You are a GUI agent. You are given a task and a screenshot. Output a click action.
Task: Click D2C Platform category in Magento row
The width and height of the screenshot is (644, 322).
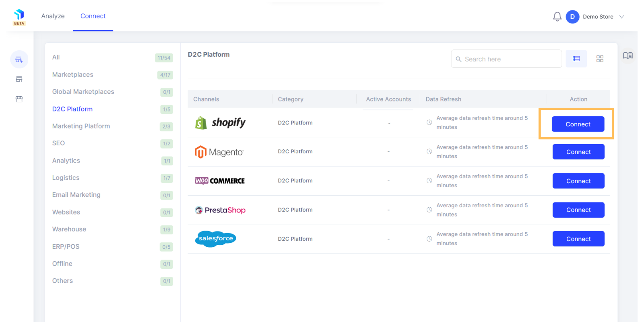(x=295, y=151)
